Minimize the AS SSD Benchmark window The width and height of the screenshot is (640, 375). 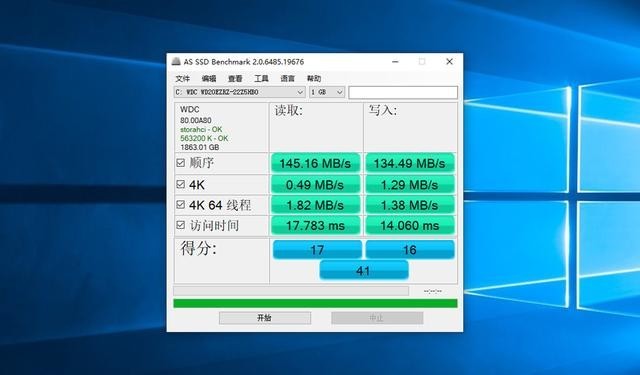395,62
